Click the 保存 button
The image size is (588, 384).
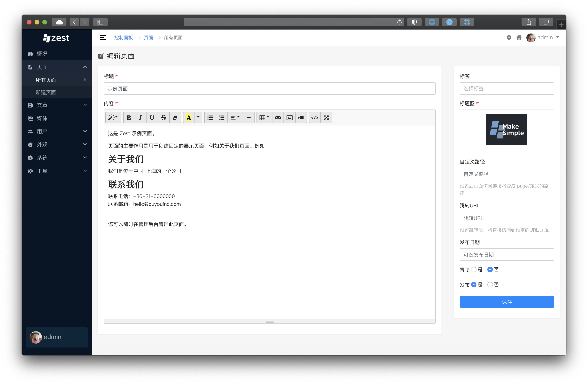point(506,301)
